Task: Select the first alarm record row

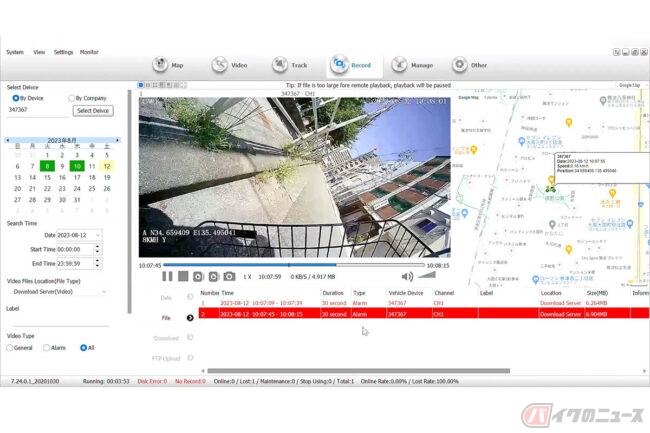Action: point(424,303)
